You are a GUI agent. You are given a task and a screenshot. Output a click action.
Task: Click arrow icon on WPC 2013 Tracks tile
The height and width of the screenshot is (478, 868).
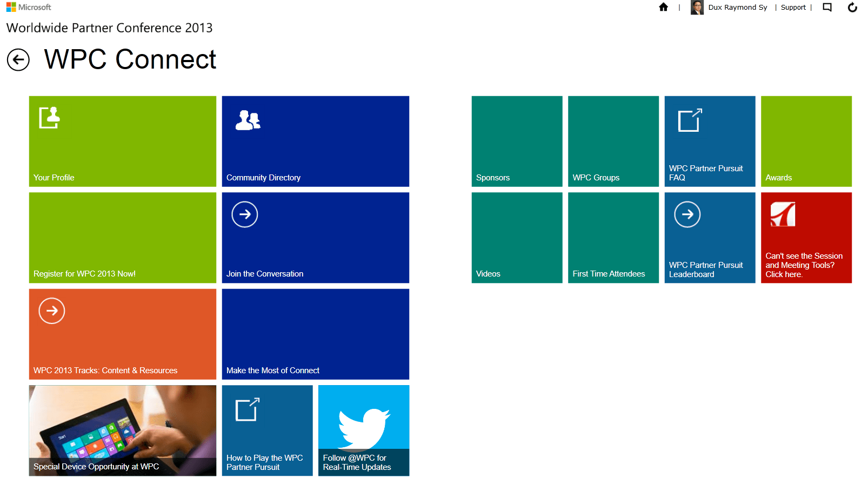pyautogui.click(x=52, y=311)
